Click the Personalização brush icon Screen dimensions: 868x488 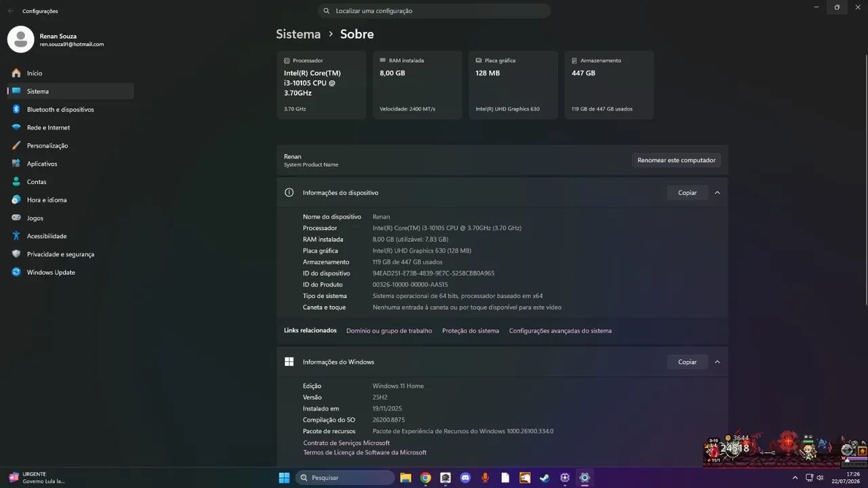(16, 145)
